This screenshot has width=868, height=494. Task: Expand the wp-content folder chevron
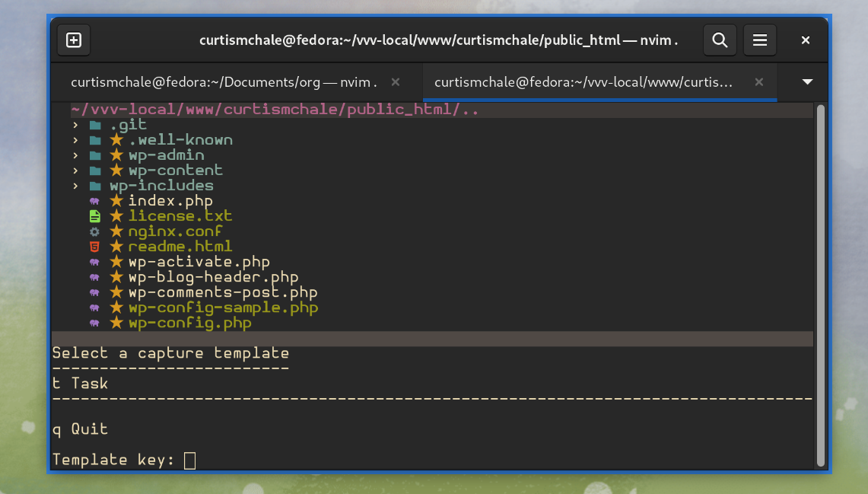pyautogui.click(x=75, y=171)
